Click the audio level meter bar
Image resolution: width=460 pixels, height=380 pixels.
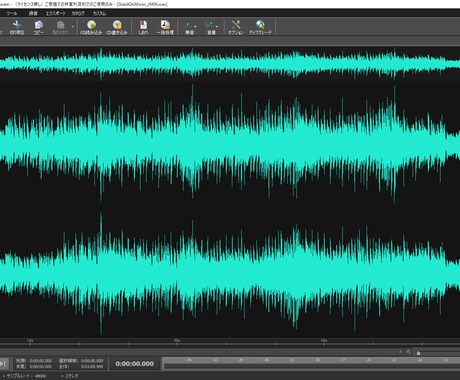click(312, 363)
